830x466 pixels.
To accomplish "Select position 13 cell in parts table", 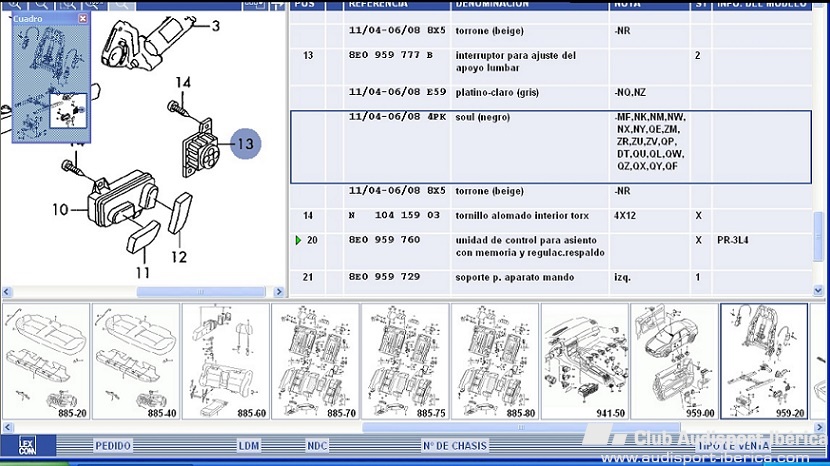I will (x=308, y=55).
